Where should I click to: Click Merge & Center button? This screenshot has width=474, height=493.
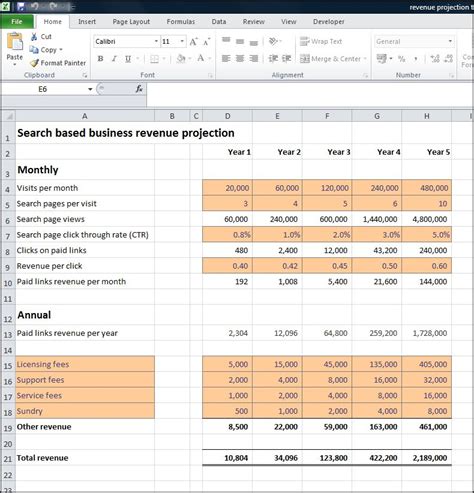coord(330,59)
